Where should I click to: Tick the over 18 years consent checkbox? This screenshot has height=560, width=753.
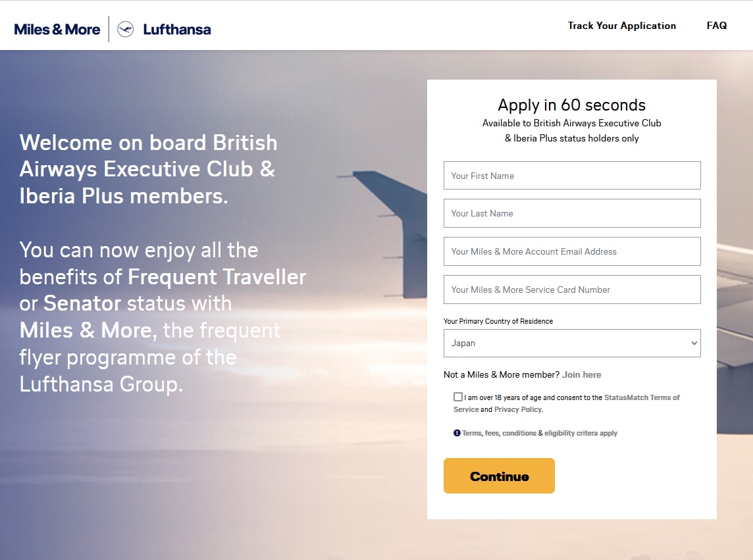pyautogui.click(x=458, y=397)
